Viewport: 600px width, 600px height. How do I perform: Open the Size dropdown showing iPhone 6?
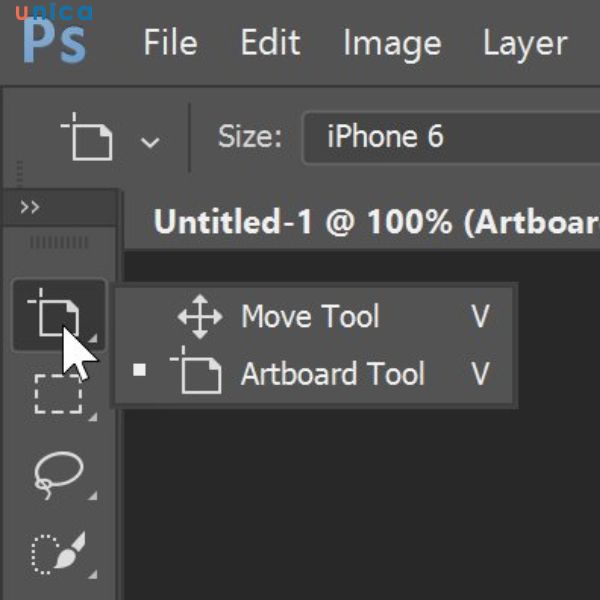450,137
